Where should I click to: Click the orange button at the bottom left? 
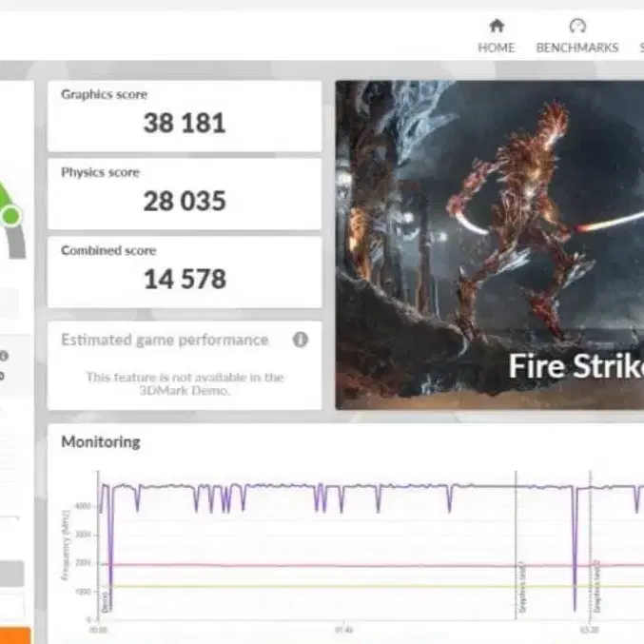point(15,635)
